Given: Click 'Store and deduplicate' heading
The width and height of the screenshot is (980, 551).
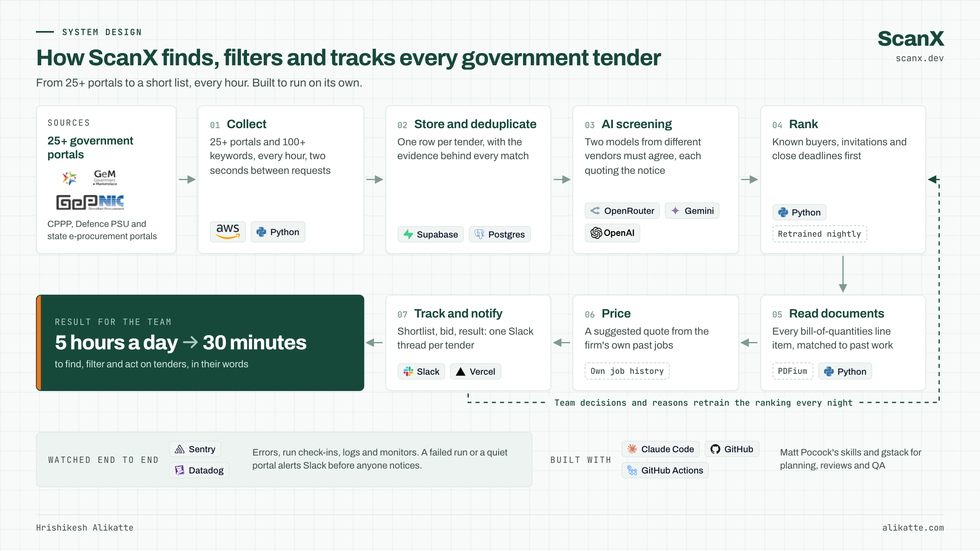Looking at the screenshot, I should (x=475, y=124).
